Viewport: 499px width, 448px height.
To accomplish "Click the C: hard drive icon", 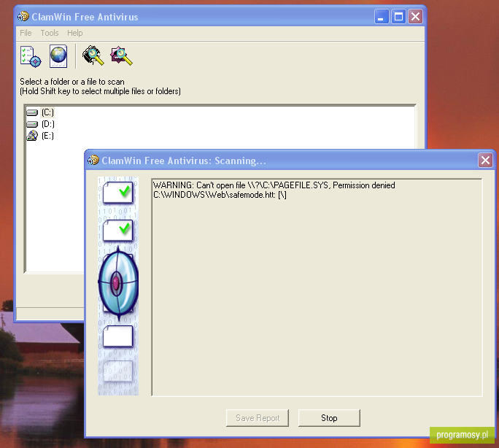I will tap(32, 112).
